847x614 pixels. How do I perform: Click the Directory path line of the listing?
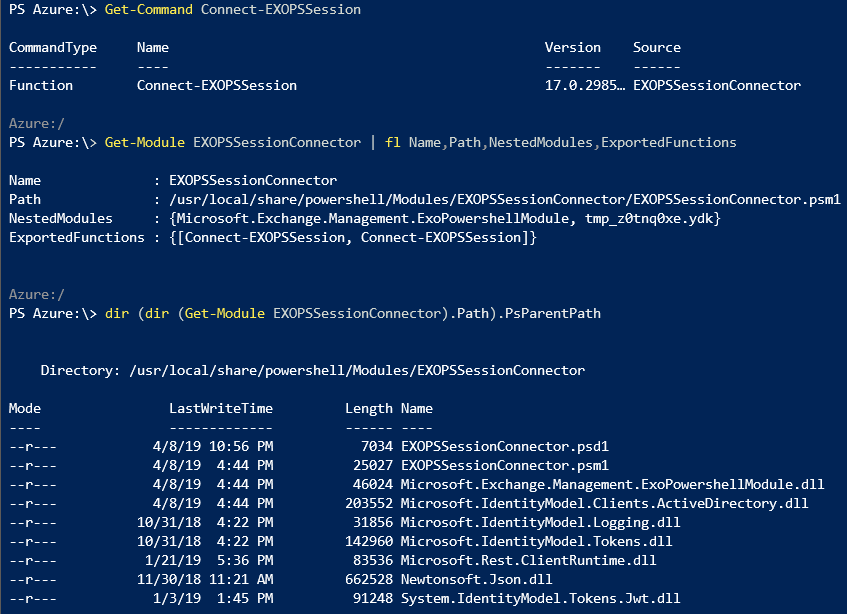(x=312, y=370)
